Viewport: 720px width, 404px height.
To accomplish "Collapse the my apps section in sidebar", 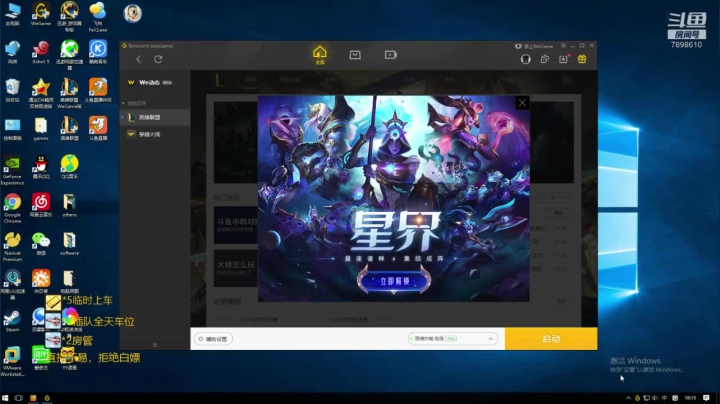I will [x=123, y=103].
